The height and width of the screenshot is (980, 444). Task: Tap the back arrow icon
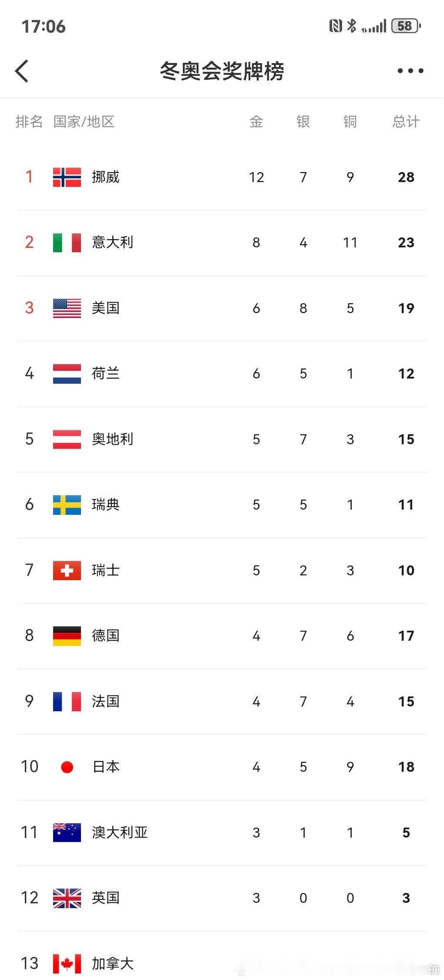pos(22,71)
